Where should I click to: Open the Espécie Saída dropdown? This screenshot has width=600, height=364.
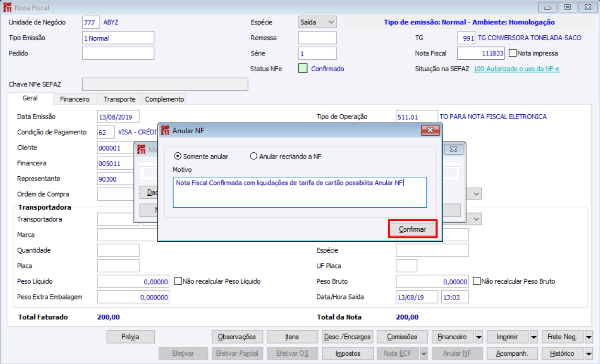click(x=331, y=22)
